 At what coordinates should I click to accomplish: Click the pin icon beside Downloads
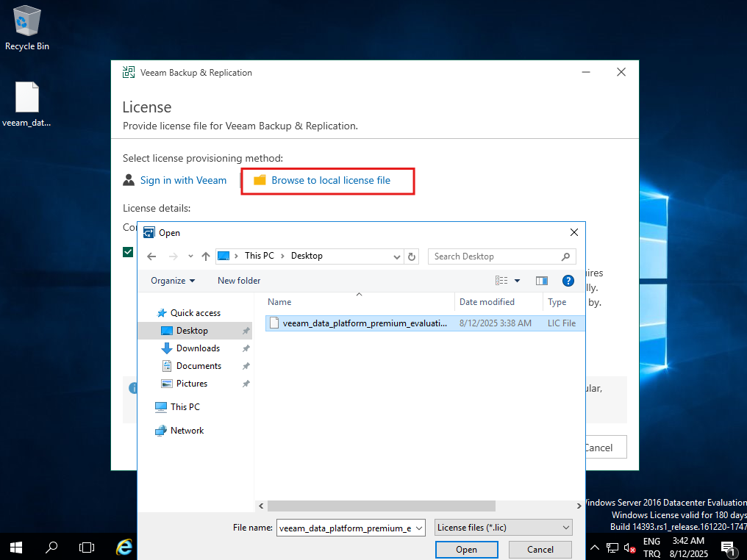[x=246, y=348]
